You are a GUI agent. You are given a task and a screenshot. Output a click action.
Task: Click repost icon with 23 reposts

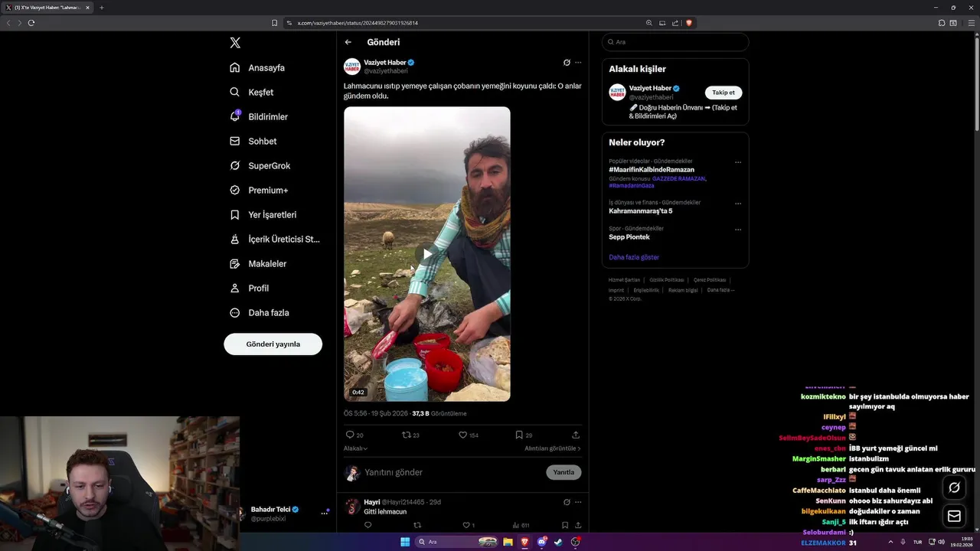[407, 435]
